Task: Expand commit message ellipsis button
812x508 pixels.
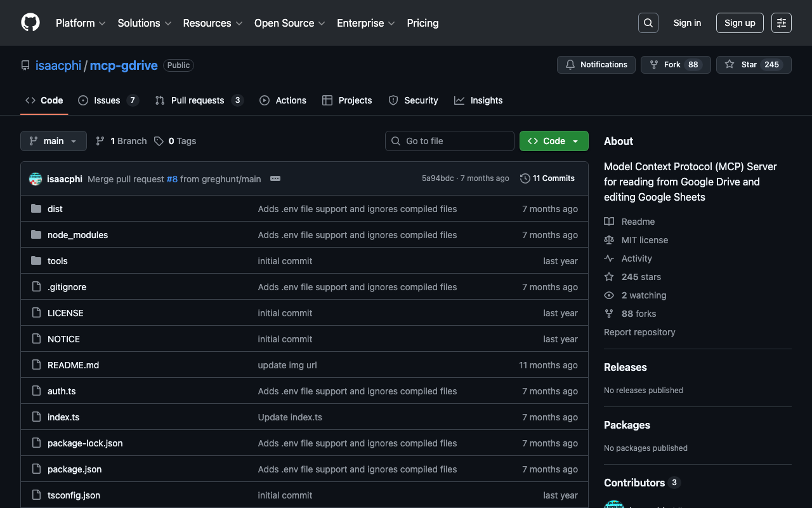Action: [x=275, y=179]
